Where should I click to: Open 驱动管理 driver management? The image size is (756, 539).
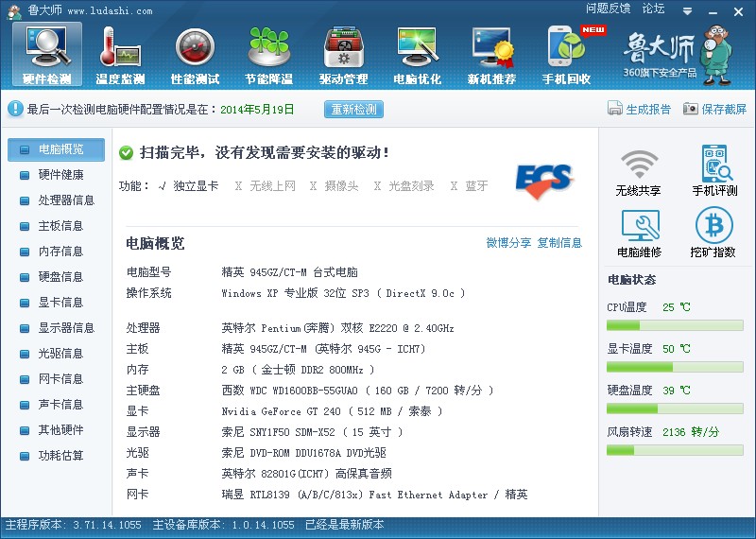pos(343,55)
